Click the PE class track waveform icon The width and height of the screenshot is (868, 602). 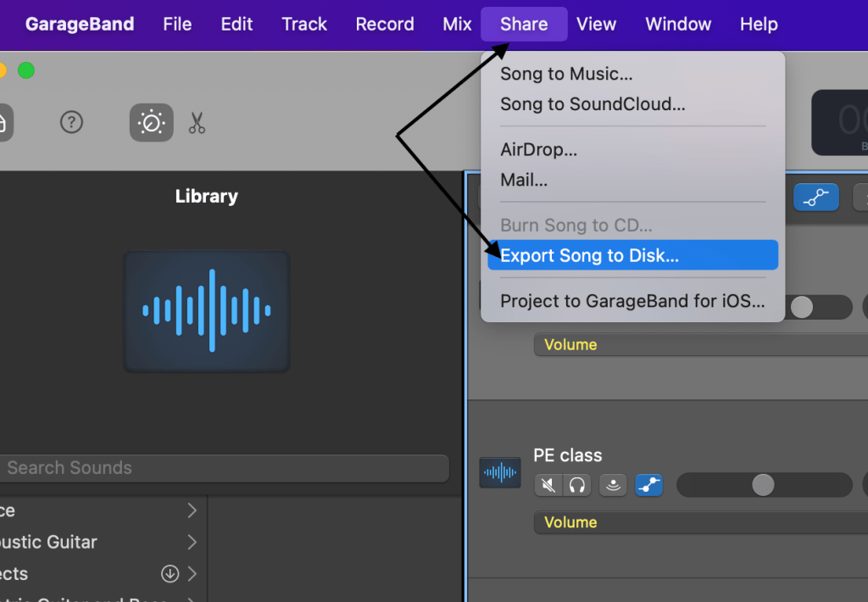click(500, 472)
